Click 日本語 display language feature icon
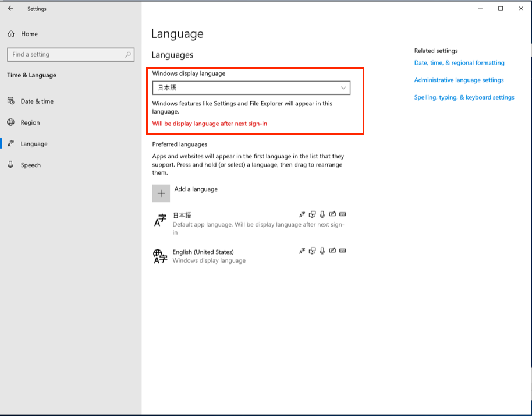The height and width of the screenshot is (416, 532). click(x=302, y=214)
